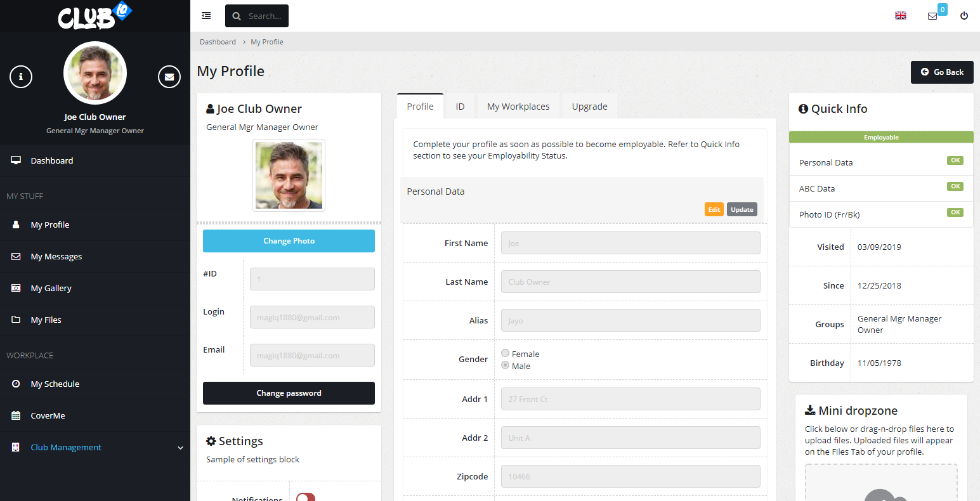Viewport: 980px width, 501px height.
Task: Select the Female gender radio button
Action: pyautogui.click(x=506, y=353)
